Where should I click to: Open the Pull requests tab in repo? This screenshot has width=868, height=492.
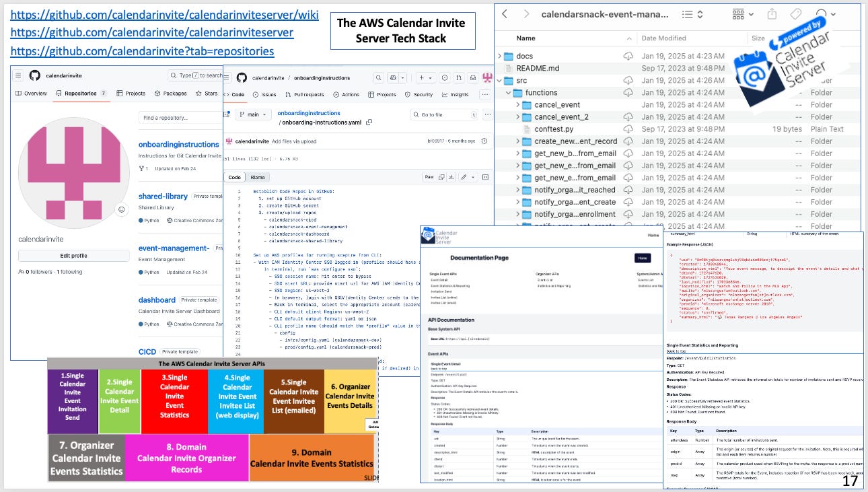[x=304, y=95]
